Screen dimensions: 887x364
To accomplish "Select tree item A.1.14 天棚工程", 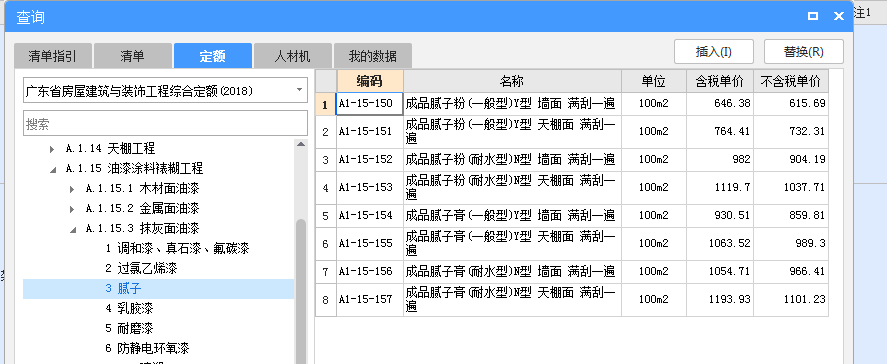I will 110,149.
